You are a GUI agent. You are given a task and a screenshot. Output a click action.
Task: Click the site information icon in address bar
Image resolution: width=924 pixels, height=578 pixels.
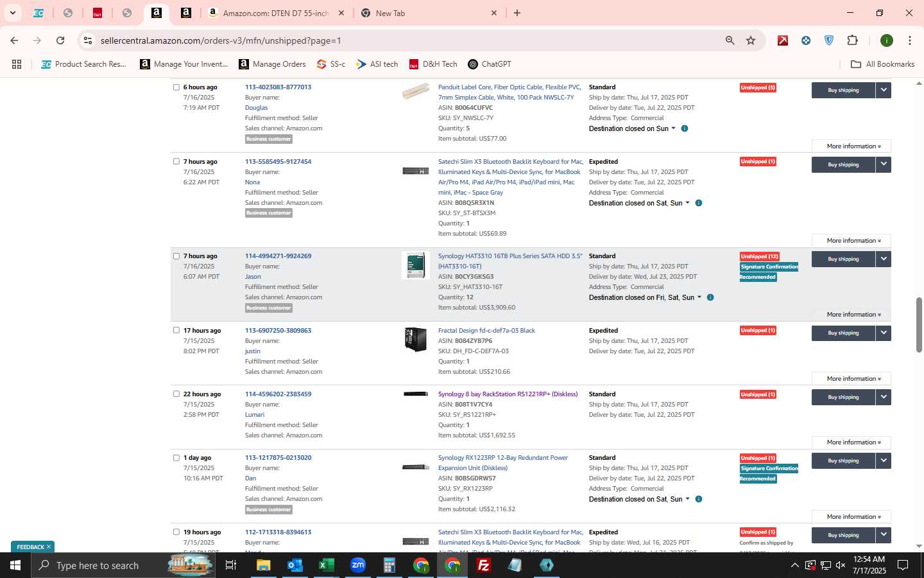[x=88, y=40]
